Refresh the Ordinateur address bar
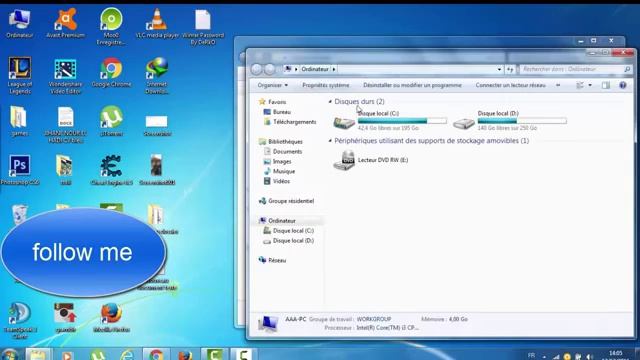Viewport: 640px width, 360px height. (x=510, y=69)
